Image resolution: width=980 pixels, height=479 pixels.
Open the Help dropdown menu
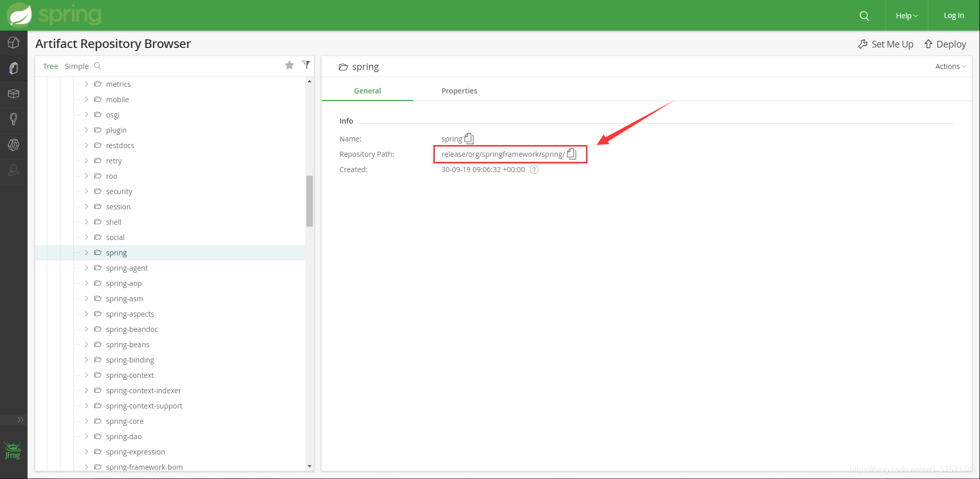click(x=906, y=16)
